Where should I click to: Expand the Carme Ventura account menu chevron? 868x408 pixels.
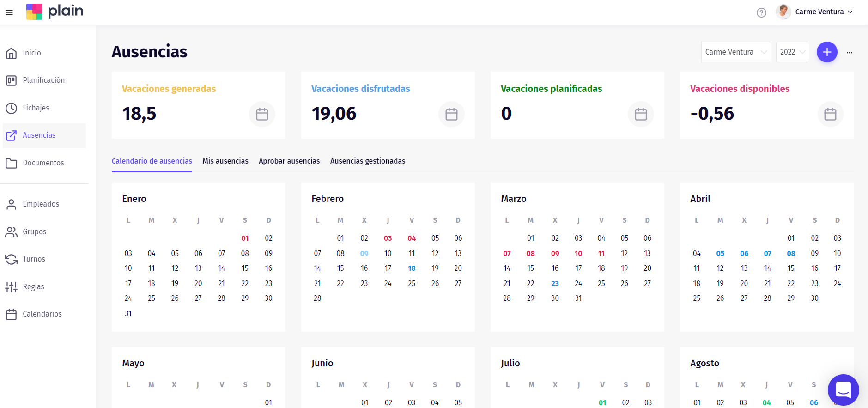tap(850, 12)
